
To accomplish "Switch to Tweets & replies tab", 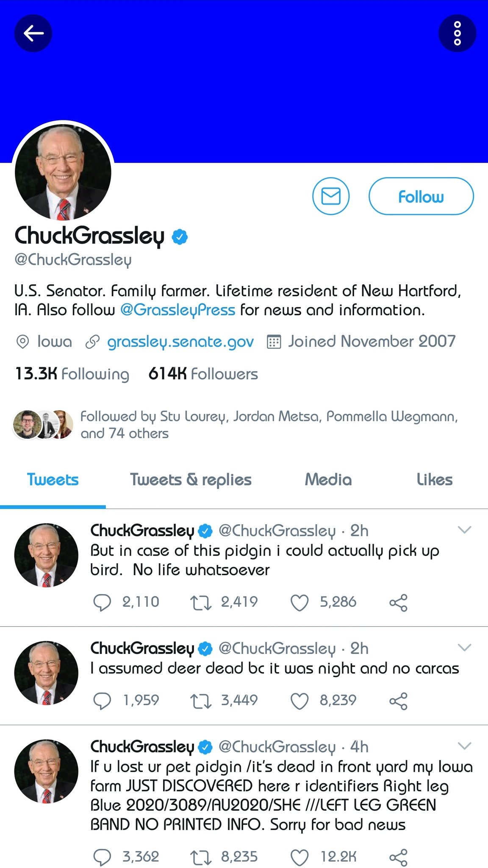I will (191, 480).
